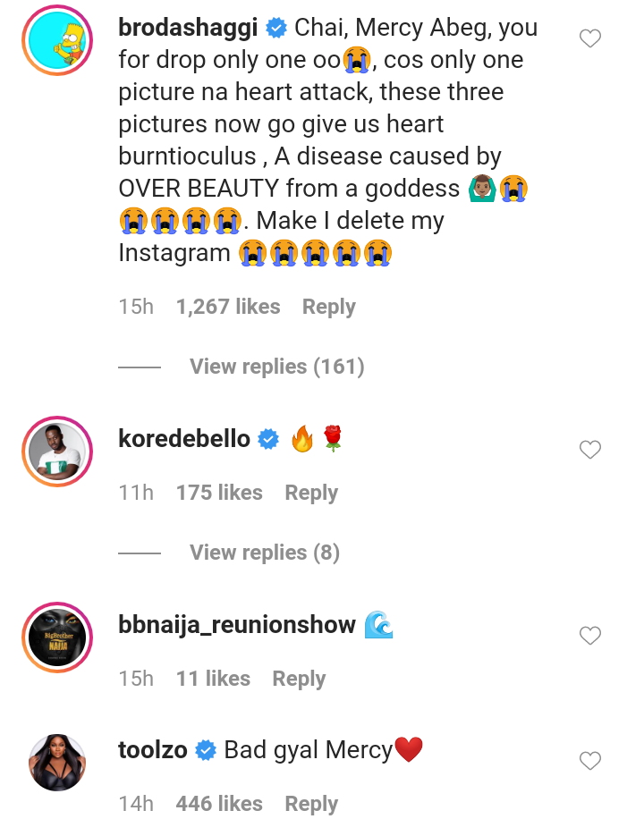Click the verified badge beside toolzo
This screenshot has height=819, width=644.
point(206,750)
